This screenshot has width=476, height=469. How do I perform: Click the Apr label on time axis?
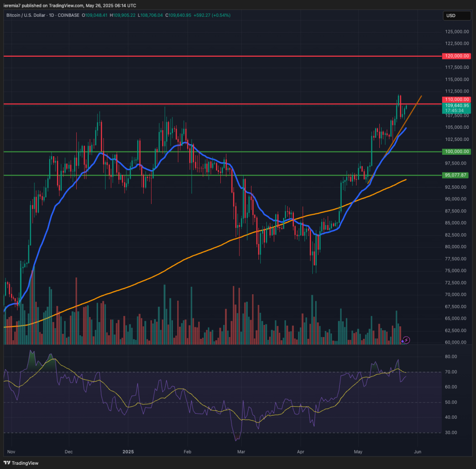click(x=301, y=452)
